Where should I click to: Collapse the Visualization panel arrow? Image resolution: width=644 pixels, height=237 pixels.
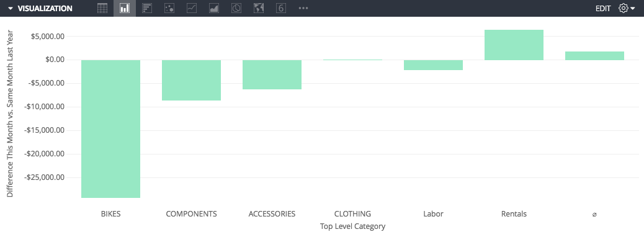click(x=11, y=8)
